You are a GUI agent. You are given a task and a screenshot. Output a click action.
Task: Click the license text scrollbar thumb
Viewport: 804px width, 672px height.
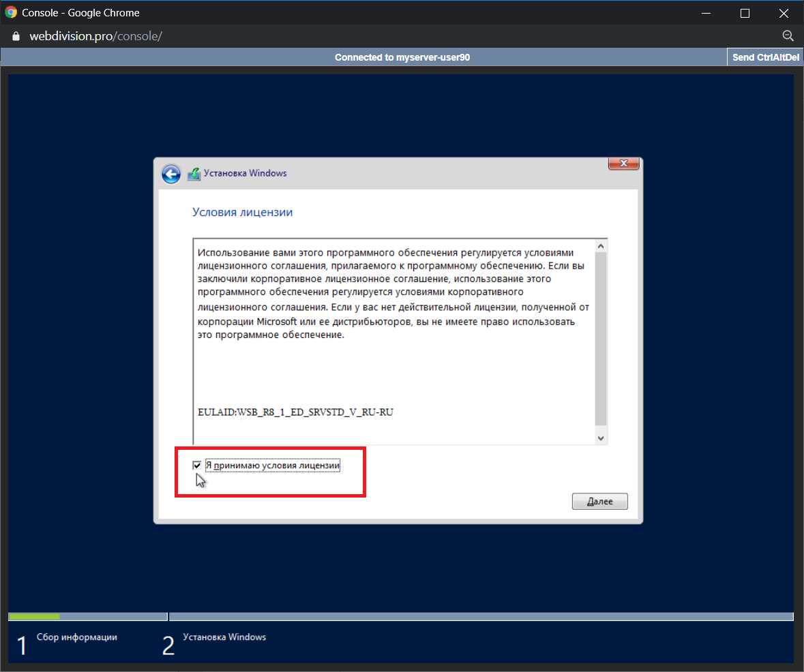(x=600, y=338)
